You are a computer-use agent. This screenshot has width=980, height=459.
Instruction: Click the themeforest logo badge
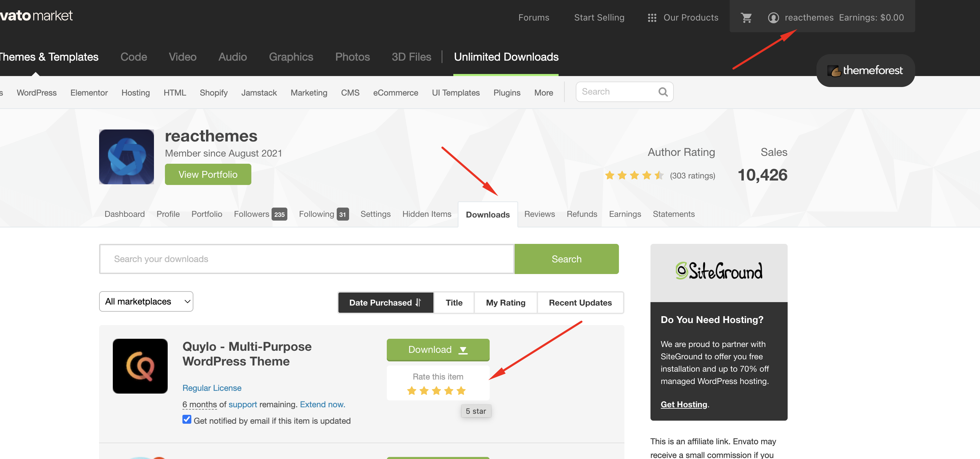pos(865,70)
